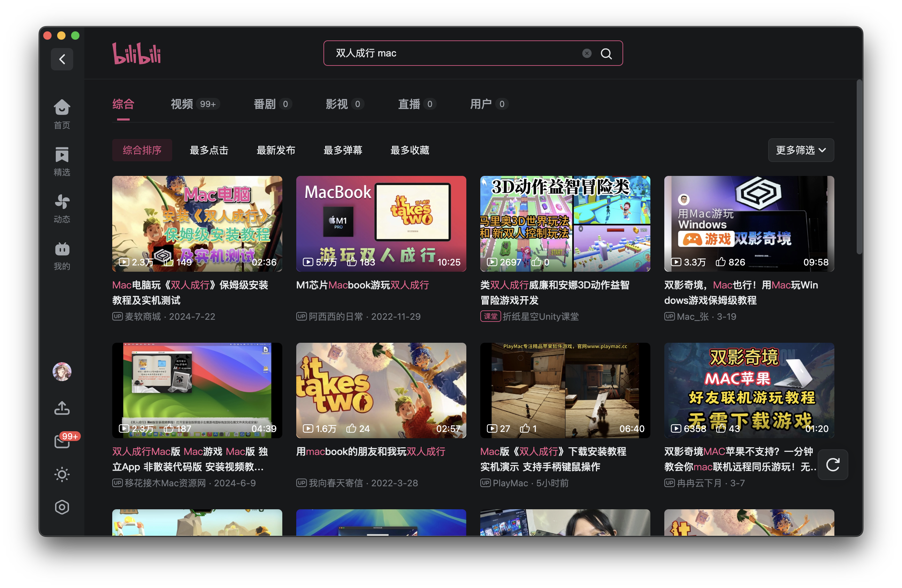902x588 pixels.
Task: Visit uploader 阿西西的日常
Action: 336,316
